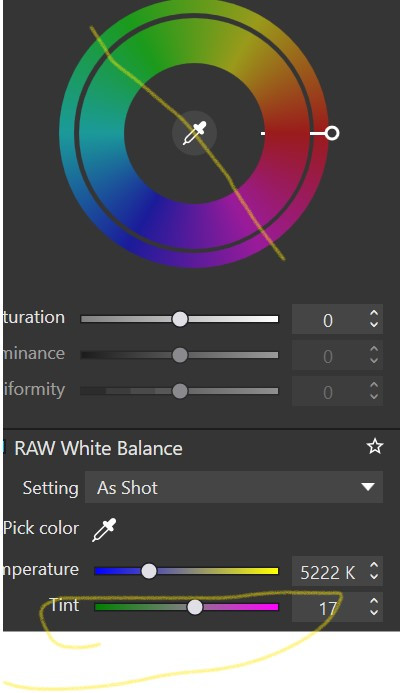Click the Temperature slider handle
400x693 pixels.
149,571
